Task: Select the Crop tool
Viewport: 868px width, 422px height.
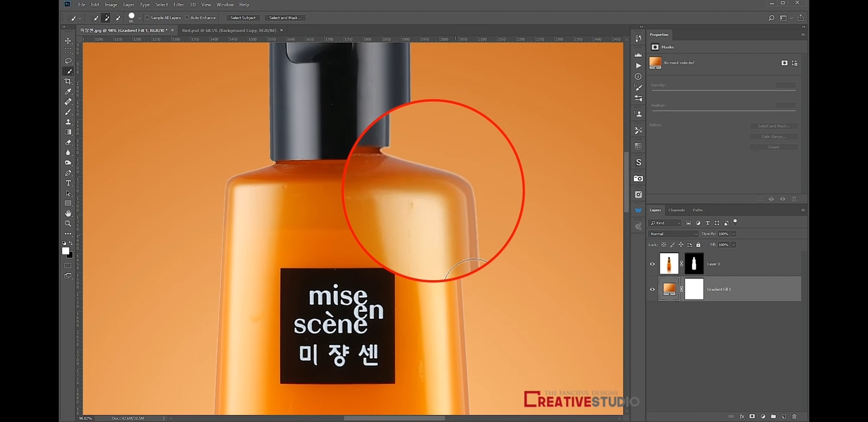Action: [x=68, y=81]
